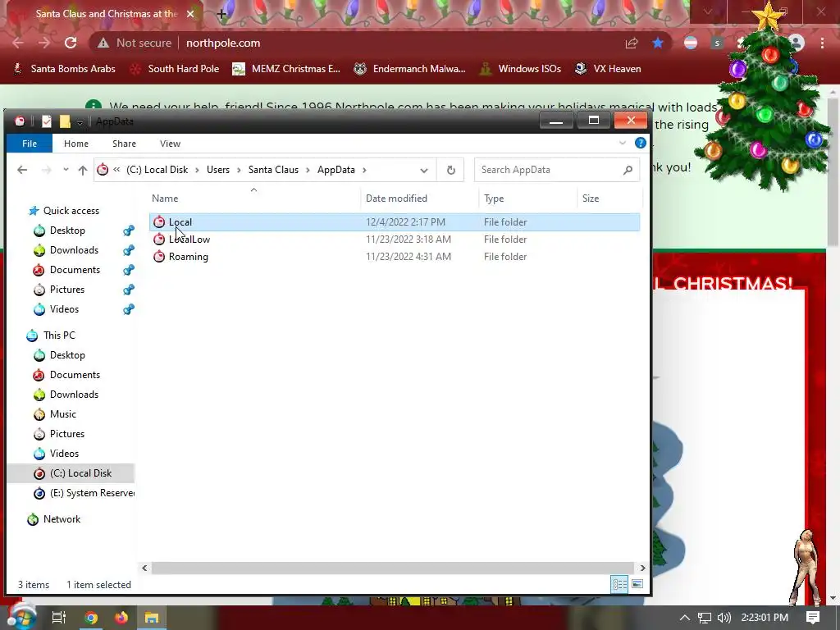840x630 pixels.
Task: Click the share page icon in Chrome
Action: [632, 43]
